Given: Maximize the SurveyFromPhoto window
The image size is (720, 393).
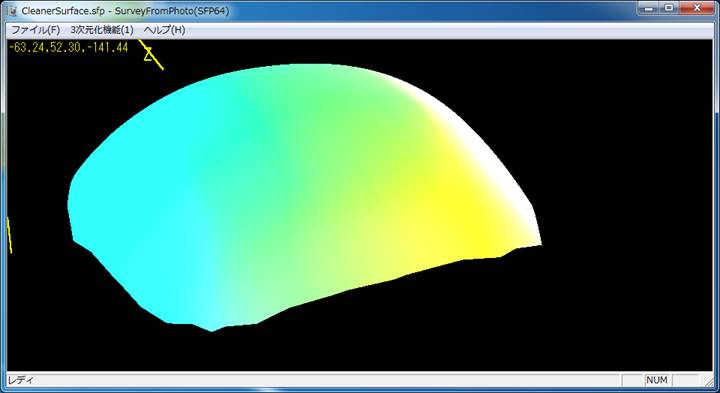Looking at the screenshot, I should pyautogui.click(x=669, y=8).
